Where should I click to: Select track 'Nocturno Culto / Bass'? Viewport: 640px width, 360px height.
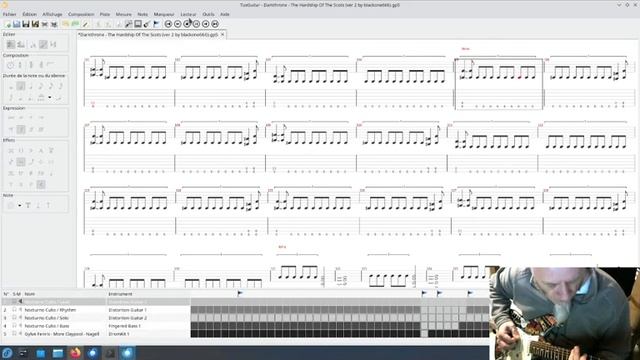47,326
